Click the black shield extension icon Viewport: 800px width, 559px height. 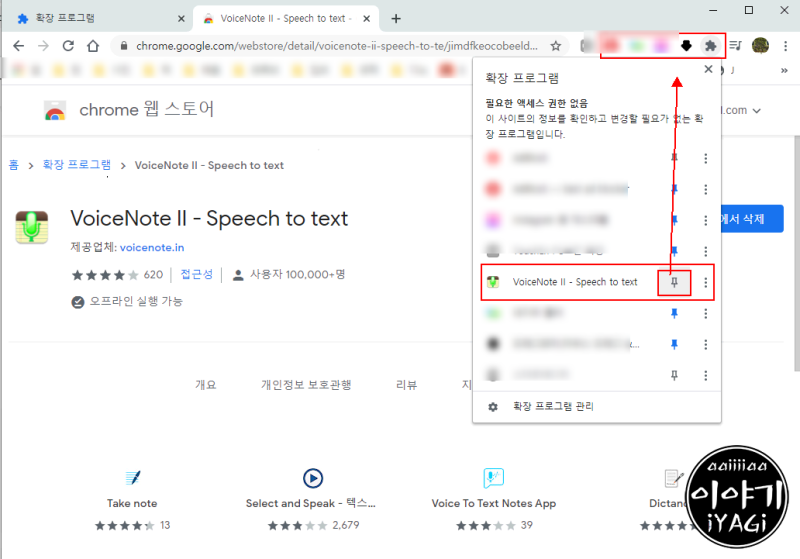click(x=686, y=46)
